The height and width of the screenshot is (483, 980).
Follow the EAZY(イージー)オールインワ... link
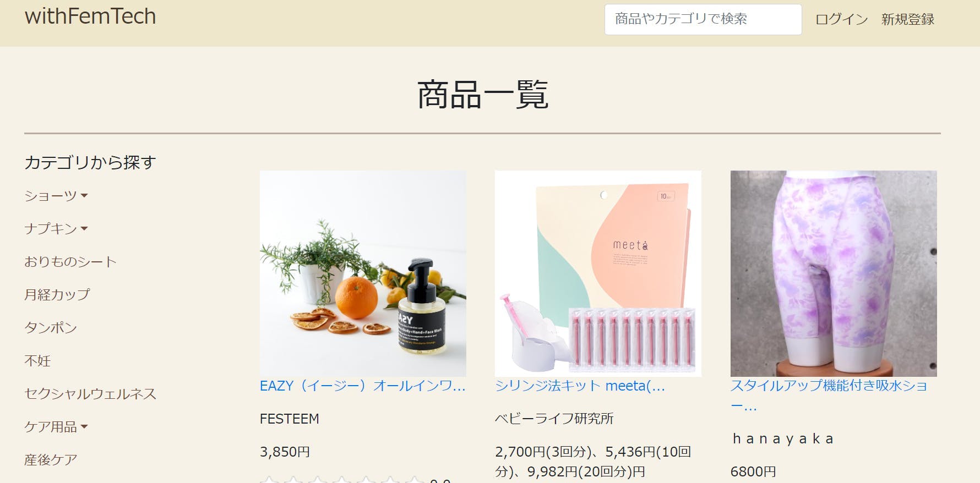(x=363, y=386)
